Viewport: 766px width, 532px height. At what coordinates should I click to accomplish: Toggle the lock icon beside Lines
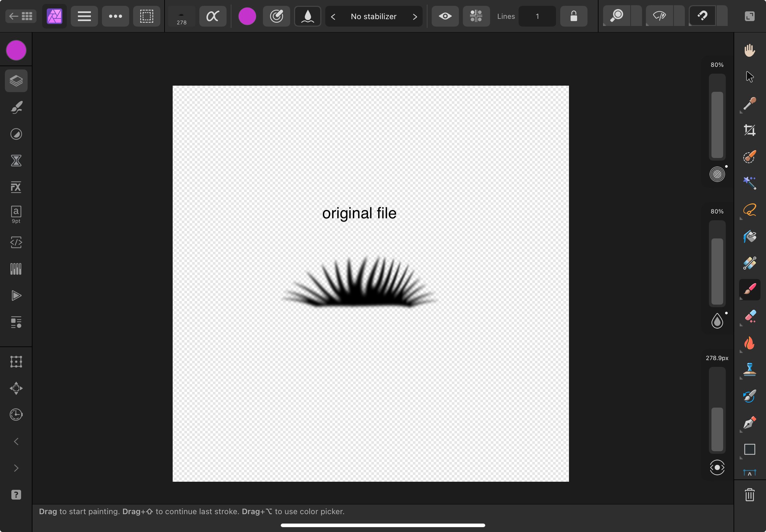[574, 16]
